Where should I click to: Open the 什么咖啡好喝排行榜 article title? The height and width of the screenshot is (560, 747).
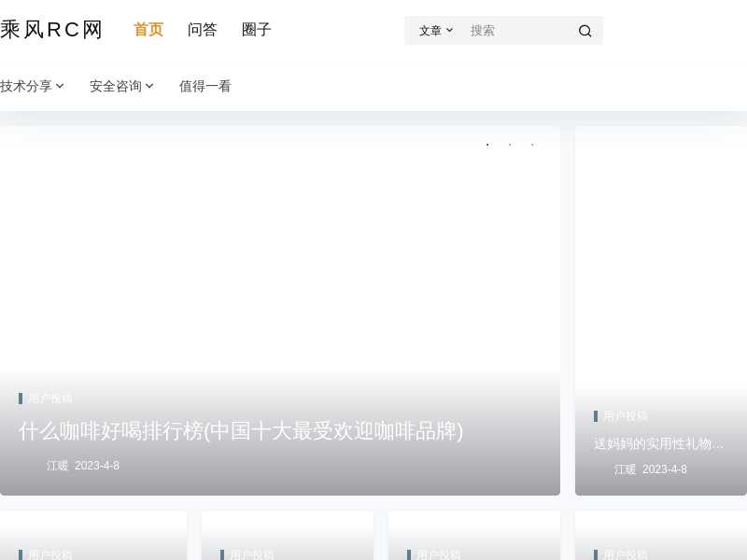point(241,431)
